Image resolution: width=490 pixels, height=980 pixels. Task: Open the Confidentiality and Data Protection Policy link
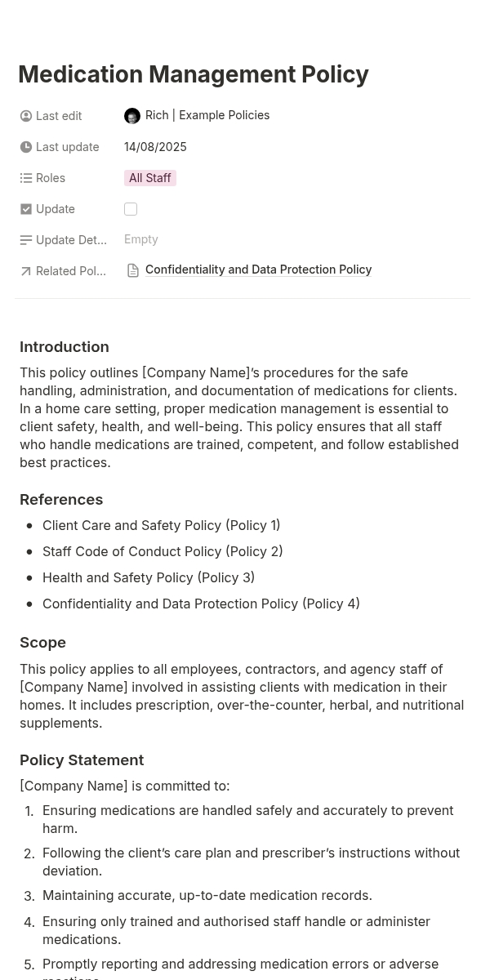258,269
